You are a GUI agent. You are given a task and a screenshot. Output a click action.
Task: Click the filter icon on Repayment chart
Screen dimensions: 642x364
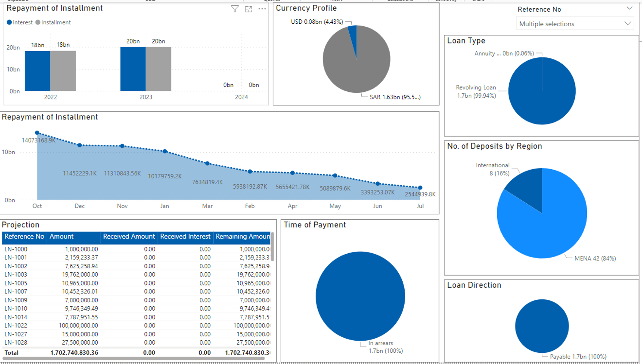click(235, 9)
